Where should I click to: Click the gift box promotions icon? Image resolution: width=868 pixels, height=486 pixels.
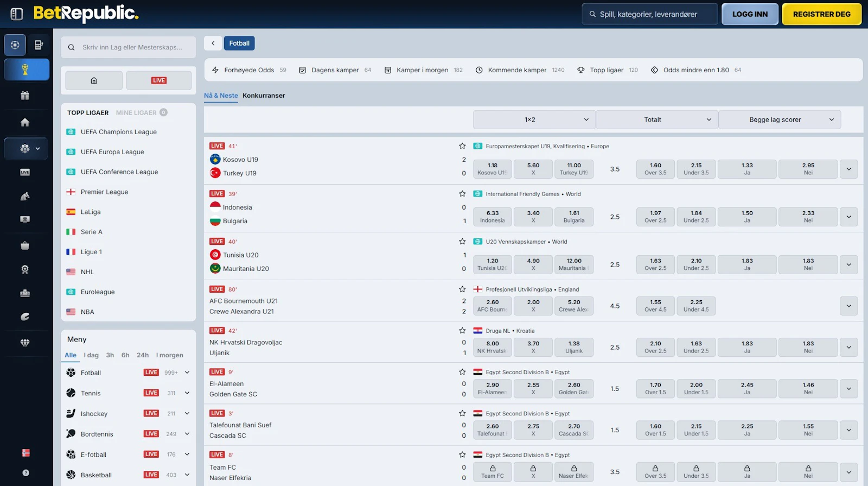[25, 96]
